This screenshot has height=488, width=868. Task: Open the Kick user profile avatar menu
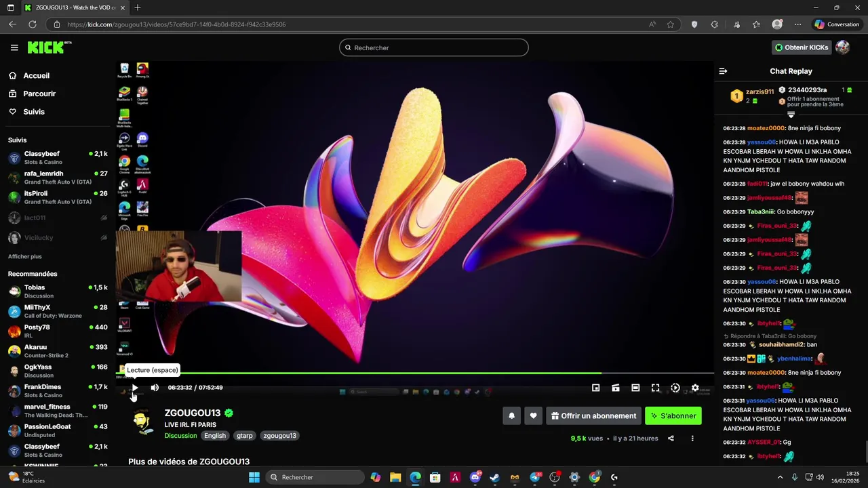pyautogui.click(x=842, y=47)
